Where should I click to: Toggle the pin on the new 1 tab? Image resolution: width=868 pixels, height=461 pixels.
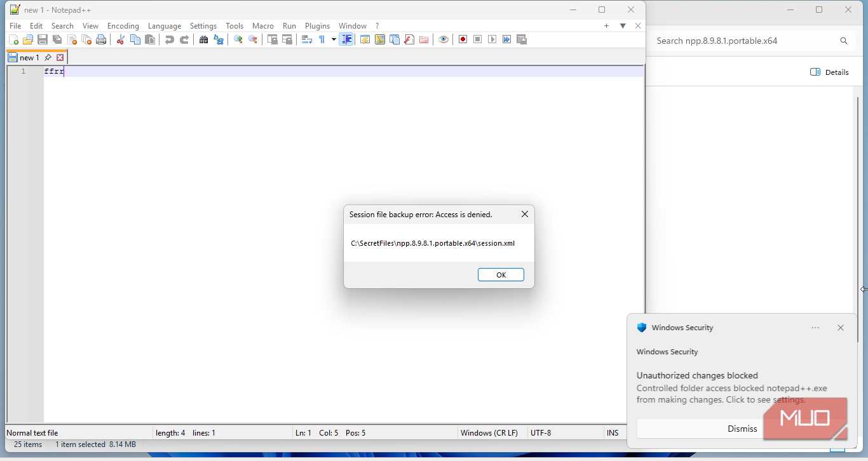(x=48, y=58)
